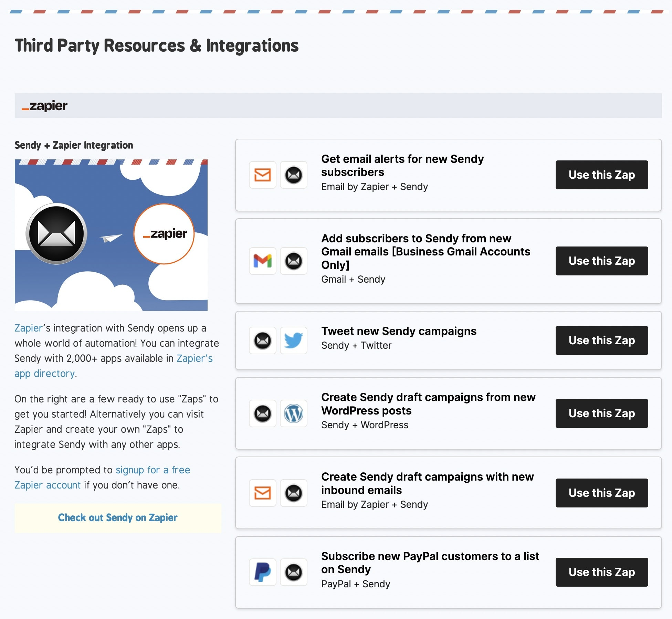Use this Zap for PayPal customers

602,572
